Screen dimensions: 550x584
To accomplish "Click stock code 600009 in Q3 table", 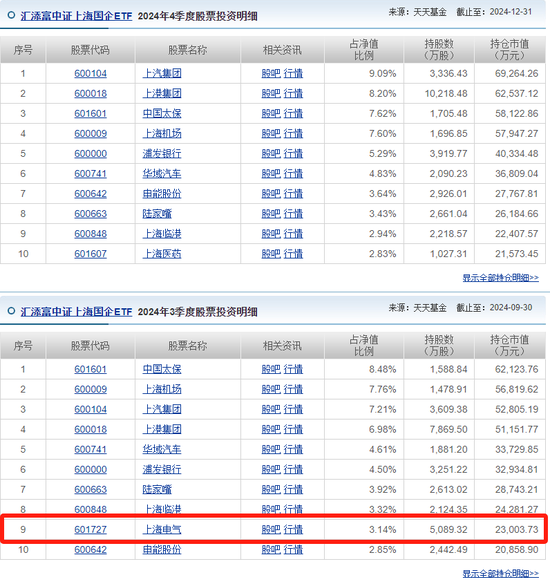I will pyautogui.click(x=90, y=390).
